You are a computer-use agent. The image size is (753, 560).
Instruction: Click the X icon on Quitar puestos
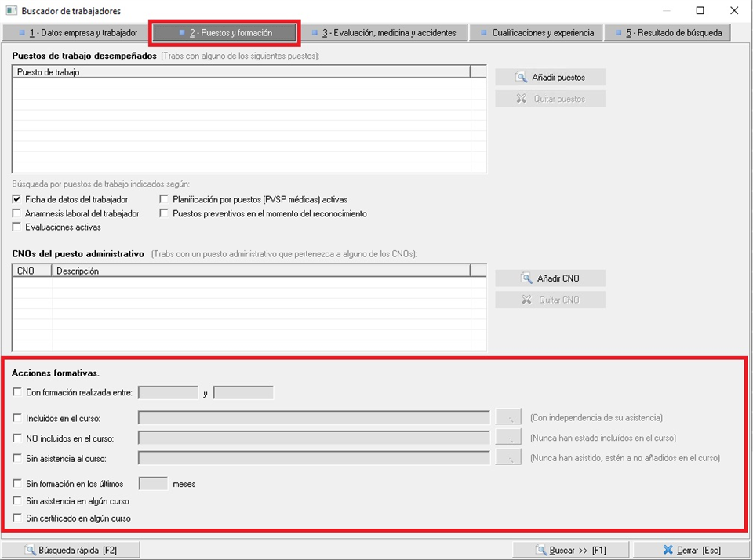click(x=521, y=100)
